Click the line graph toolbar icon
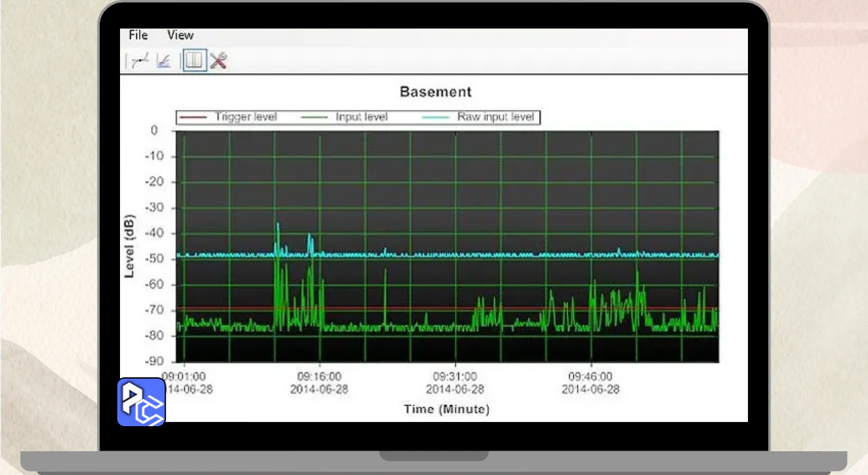 [140, 62]
